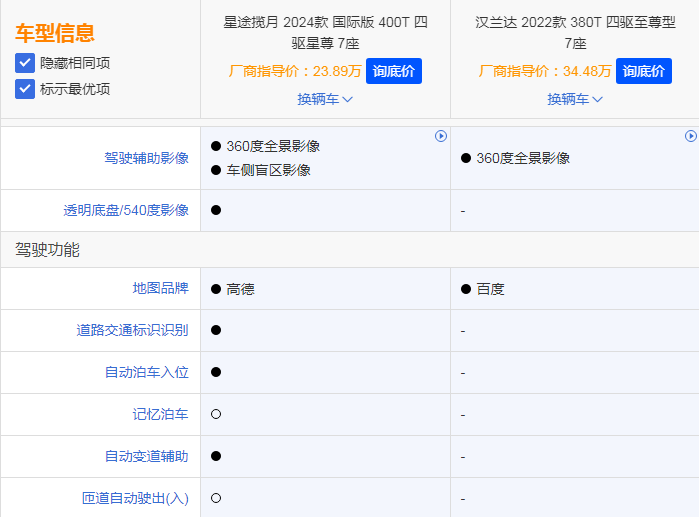699x517 pixels.
Task: Select 360度全景影像 value for 汉兰达
Action: 523,158
